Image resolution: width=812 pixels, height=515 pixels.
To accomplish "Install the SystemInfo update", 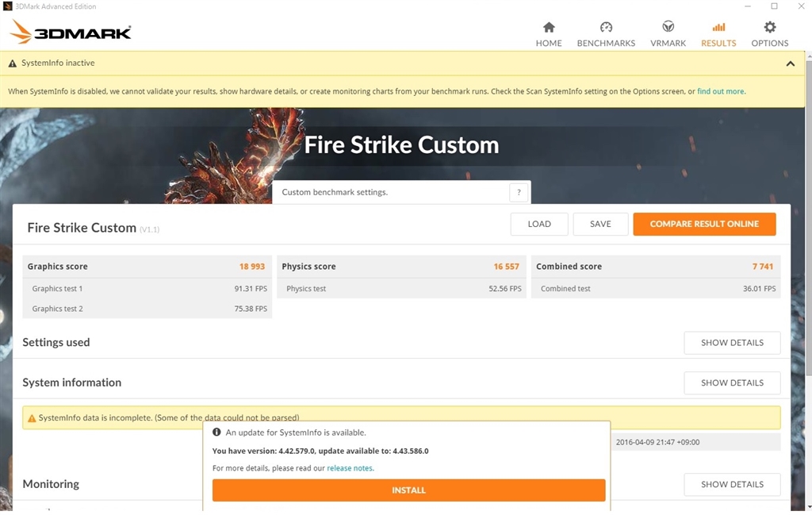I will [x=408, y=490].
